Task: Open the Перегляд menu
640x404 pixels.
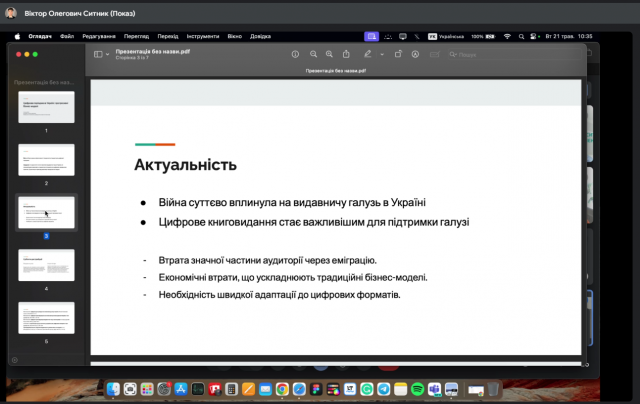Action: click(136, 36)
